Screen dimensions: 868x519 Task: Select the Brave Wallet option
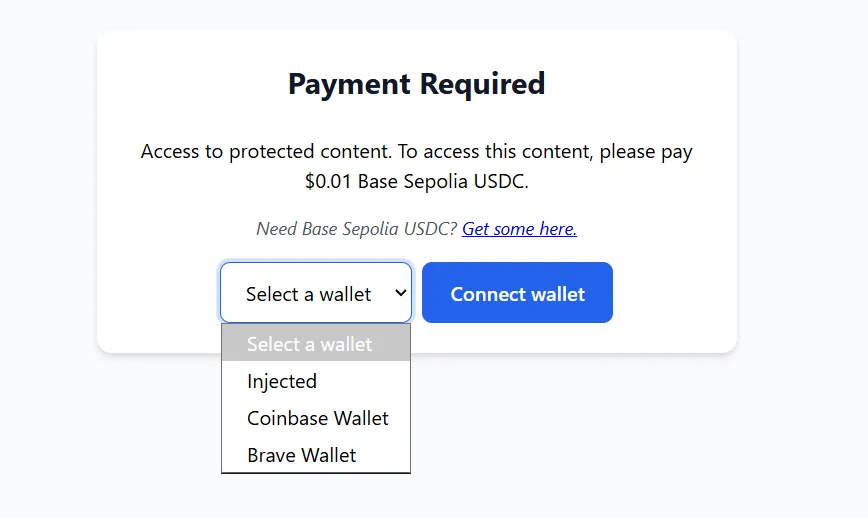pos(301,455)
